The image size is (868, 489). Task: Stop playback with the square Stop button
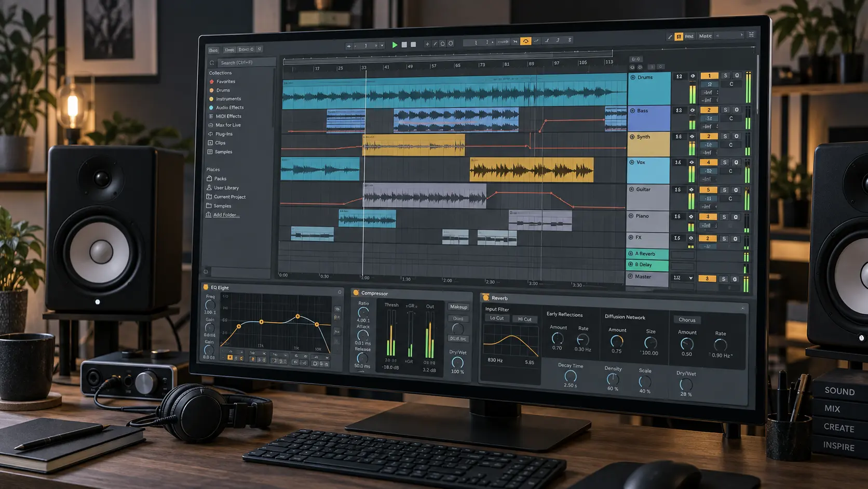coord(404,45)
